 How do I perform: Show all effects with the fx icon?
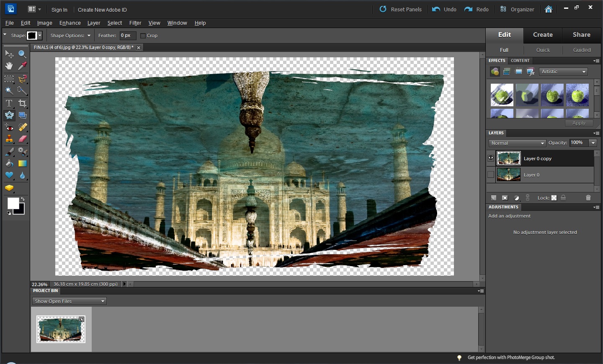click(x=531, y=72)
